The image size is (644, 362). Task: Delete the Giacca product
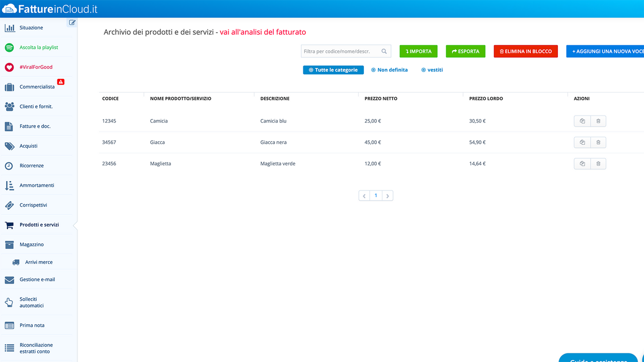pos(598,142)
